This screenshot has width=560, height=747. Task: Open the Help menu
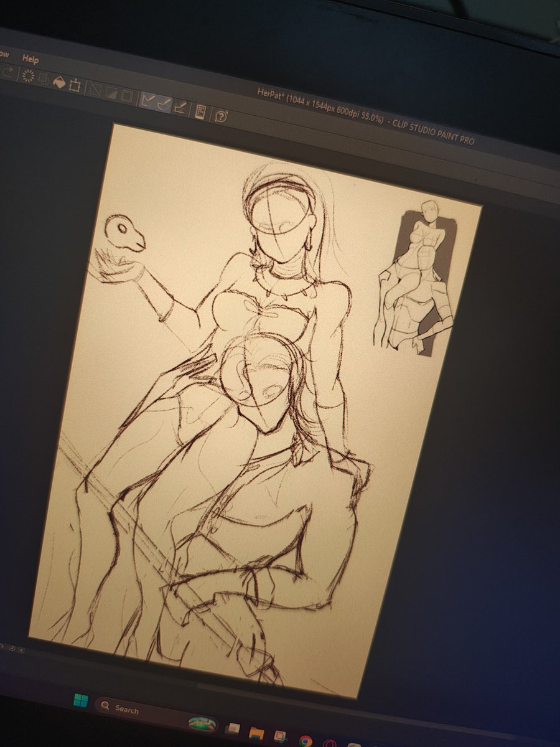tap(30, 60)
